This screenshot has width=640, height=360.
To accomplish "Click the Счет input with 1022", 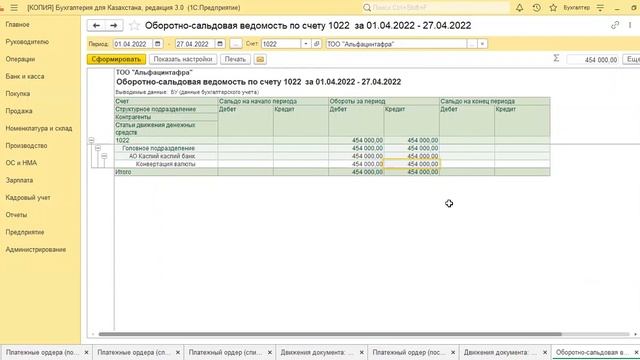I will point(281,44).
